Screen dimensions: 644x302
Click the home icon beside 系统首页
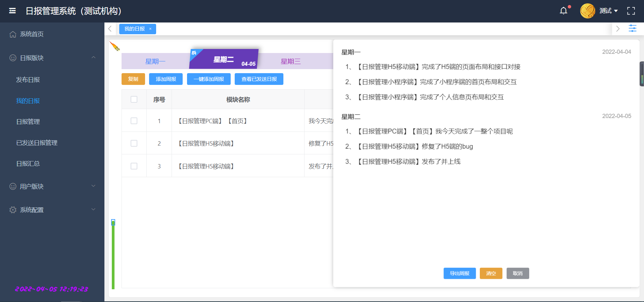point(13,34)
